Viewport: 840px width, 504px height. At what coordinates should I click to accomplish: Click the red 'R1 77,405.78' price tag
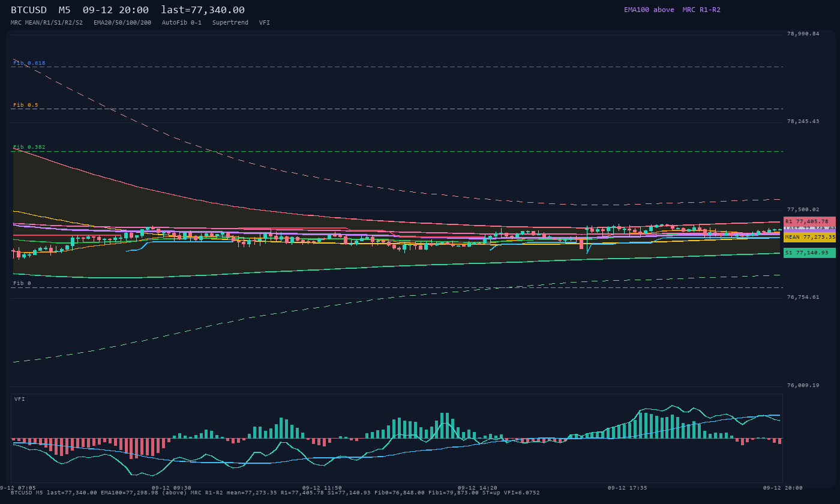(809, 221)
